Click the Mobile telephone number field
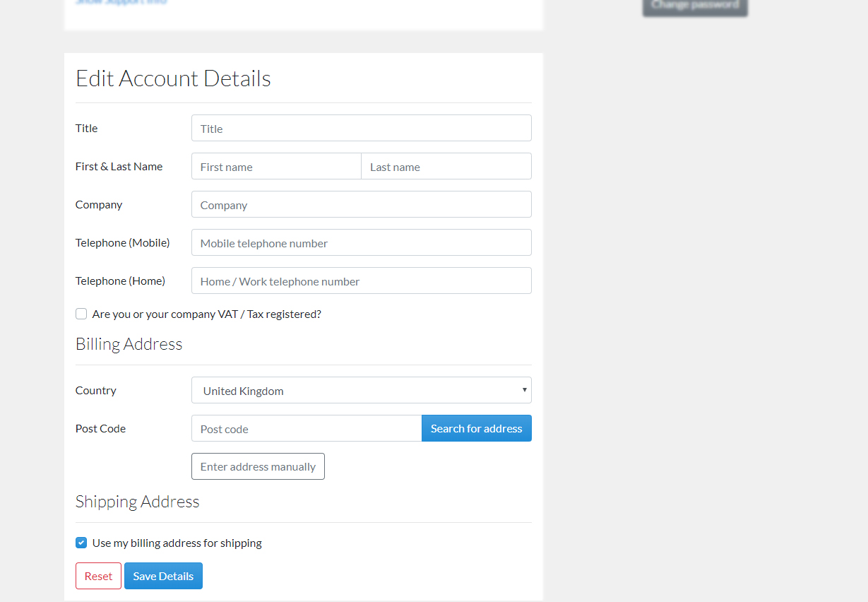This screenshot has height=602, width=868. point(361,243)
